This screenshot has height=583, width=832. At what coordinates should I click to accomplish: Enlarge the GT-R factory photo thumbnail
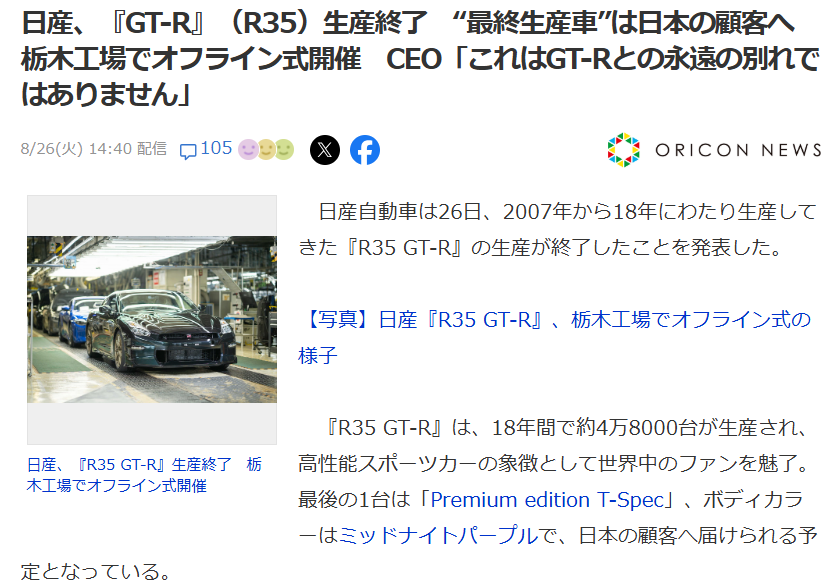(152, 319)
